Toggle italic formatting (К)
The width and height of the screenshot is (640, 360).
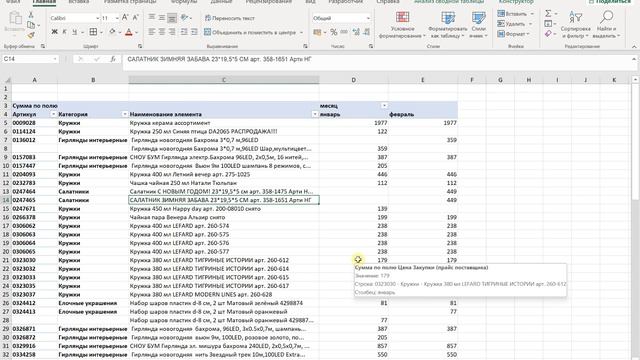(64, 32)
